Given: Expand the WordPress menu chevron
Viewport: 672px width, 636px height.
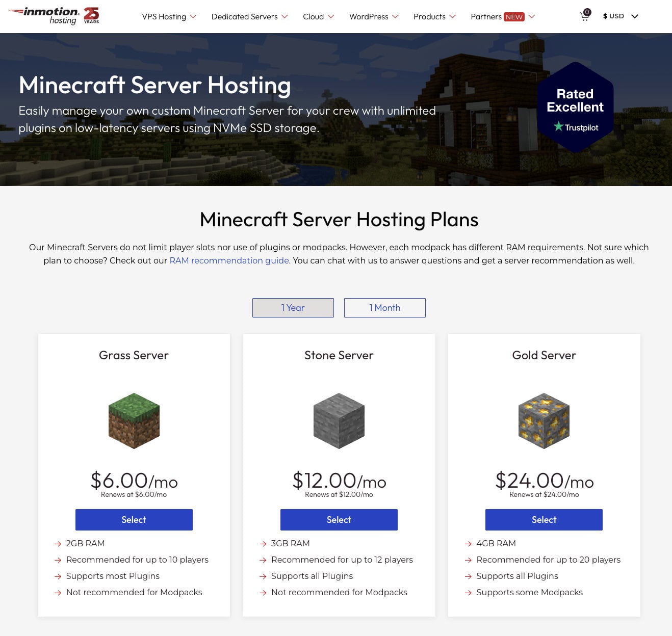Looking at the screenshot, I should (x=395, y=16).
